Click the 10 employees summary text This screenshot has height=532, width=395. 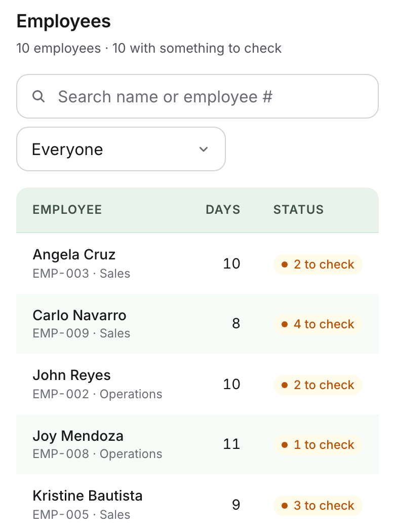149,48
